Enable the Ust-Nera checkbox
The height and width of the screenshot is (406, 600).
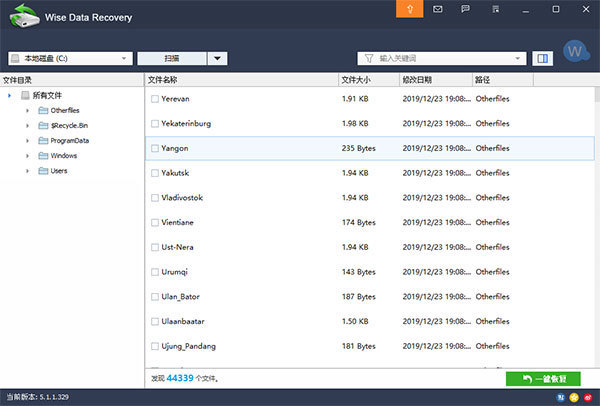coord(155,248)
